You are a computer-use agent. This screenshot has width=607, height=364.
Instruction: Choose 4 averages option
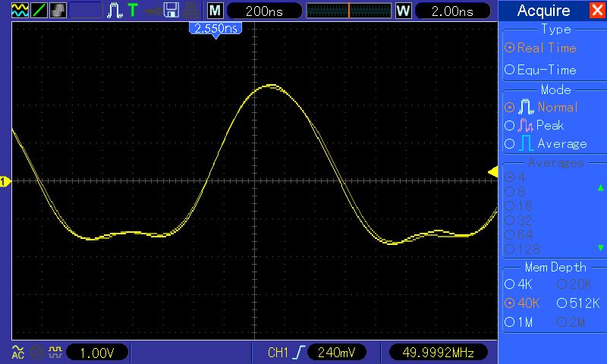click(x=515, y=177)
